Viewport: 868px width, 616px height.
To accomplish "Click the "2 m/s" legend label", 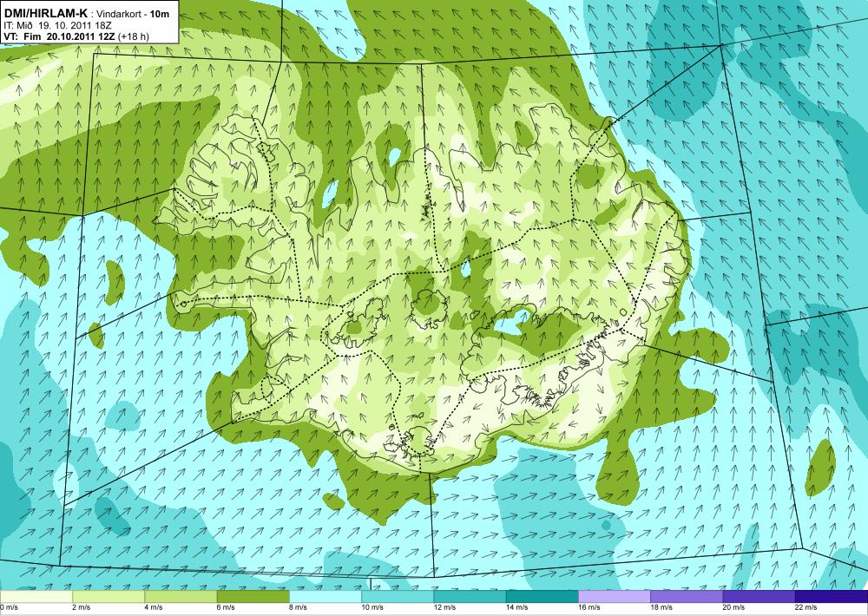I will (82, 607).
